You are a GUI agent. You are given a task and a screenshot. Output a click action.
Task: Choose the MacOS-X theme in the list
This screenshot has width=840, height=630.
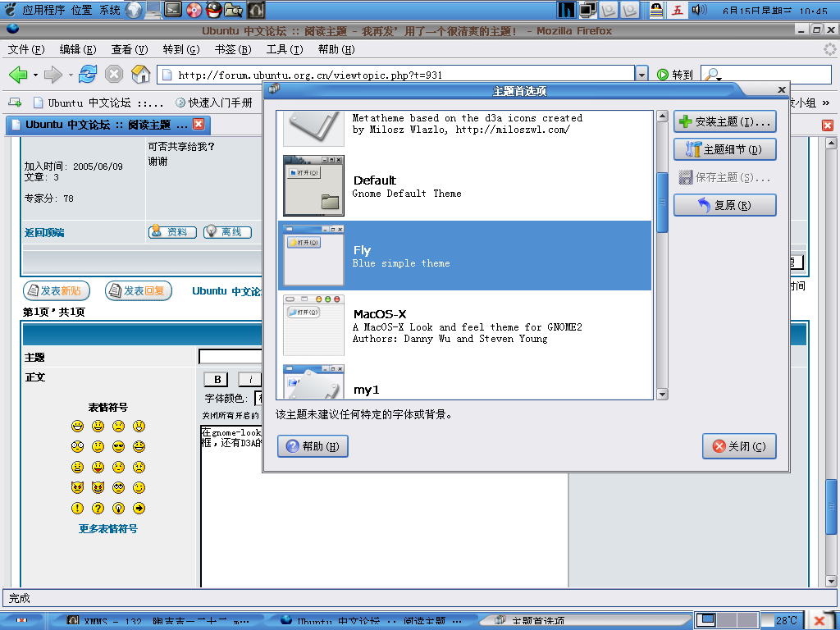(465, 325)
